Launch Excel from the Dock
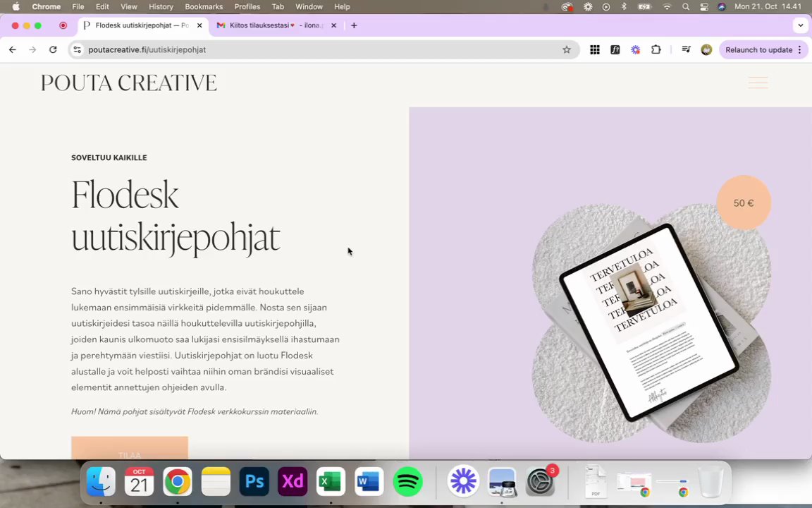Viewport: 812px width, 508px height. point(331,482)
